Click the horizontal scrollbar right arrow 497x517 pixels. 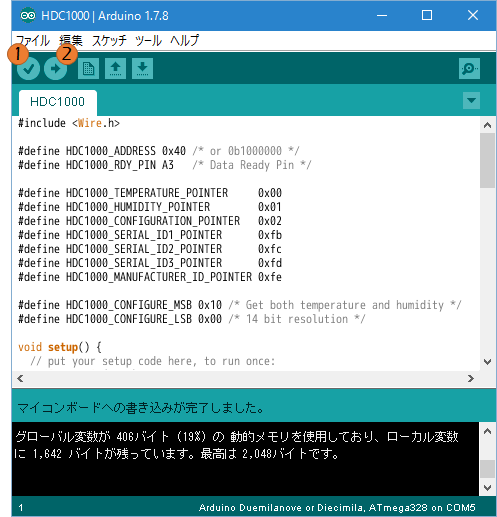(x=471, y=379)
